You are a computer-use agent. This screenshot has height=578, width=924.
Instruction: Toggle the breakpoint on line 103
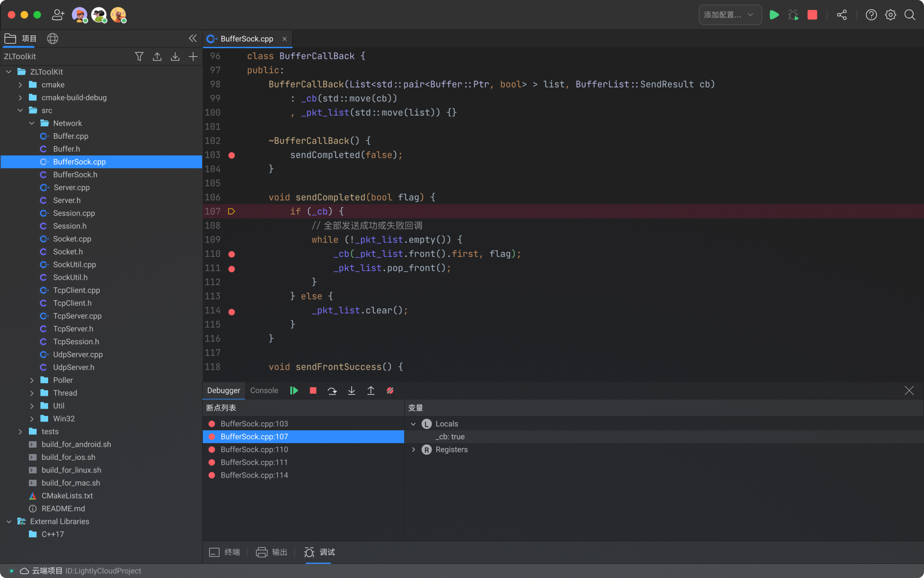click(231, 155)
